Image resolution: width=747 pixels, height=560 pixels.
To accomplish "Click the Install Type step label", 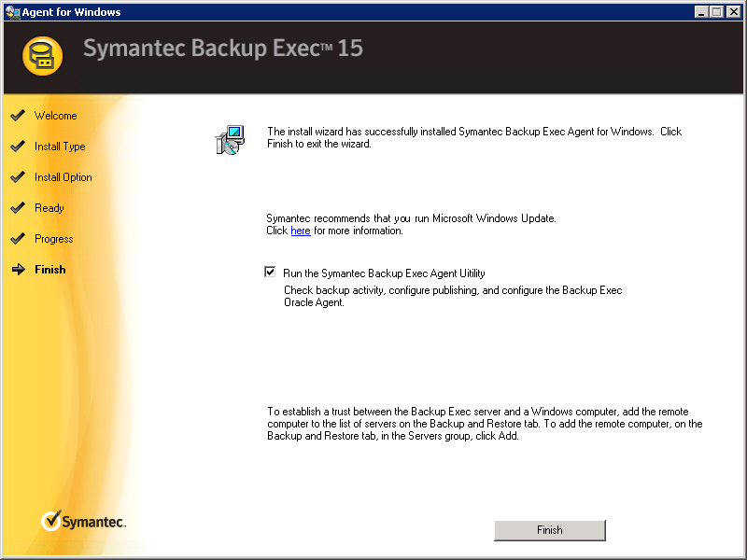I will (x=60, y=147).
